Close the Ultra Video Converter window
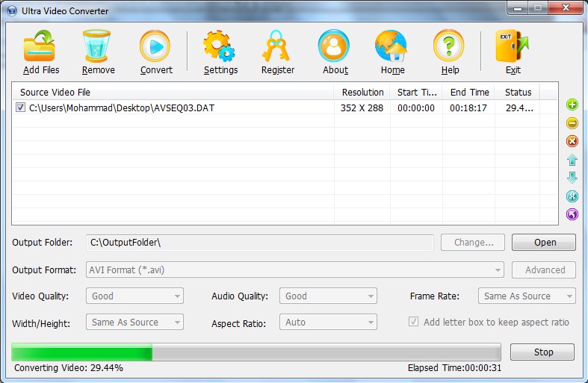Viewport: 588px width, 383px height. 566,8
